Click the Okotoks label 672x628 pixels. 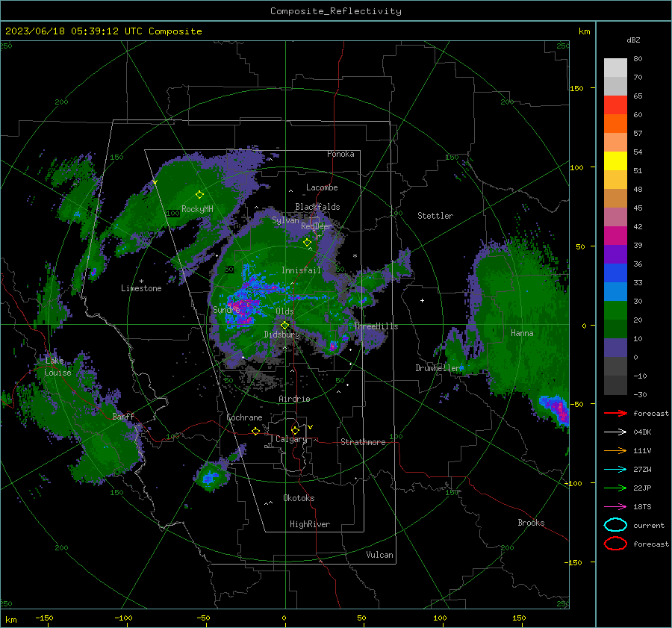coord(299,498)
